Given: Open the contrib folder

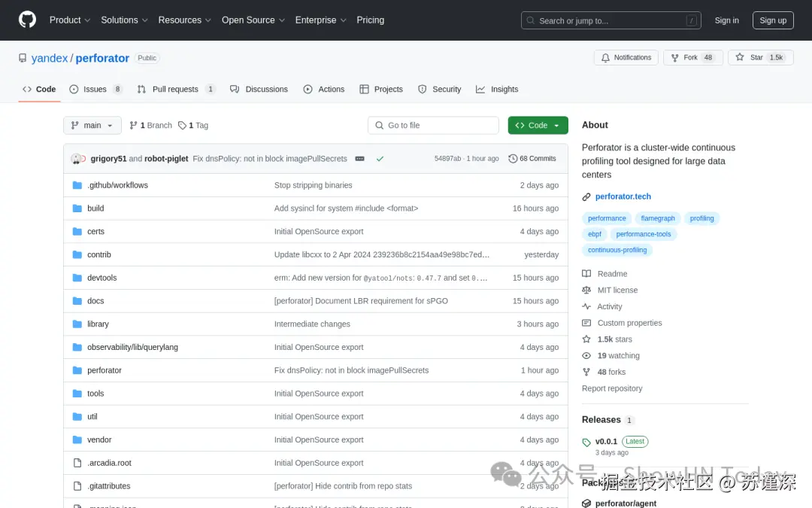Looking at the screenshot, I should tap(99, 254).
